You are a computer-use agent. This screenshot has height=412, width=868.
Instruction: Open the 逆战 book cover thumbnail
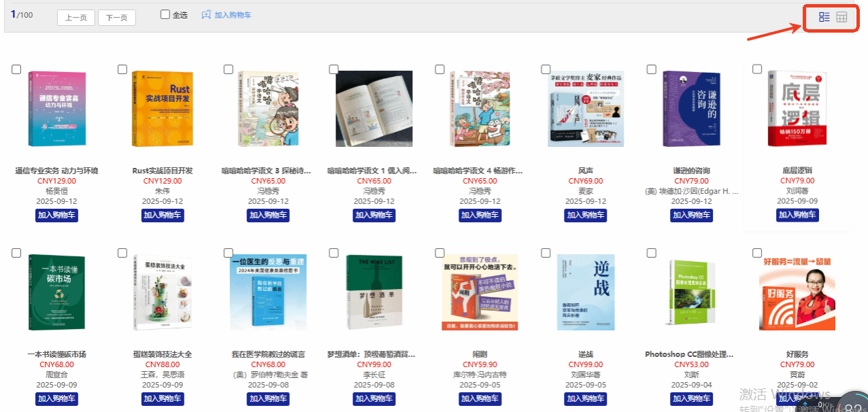coord(585,292)
